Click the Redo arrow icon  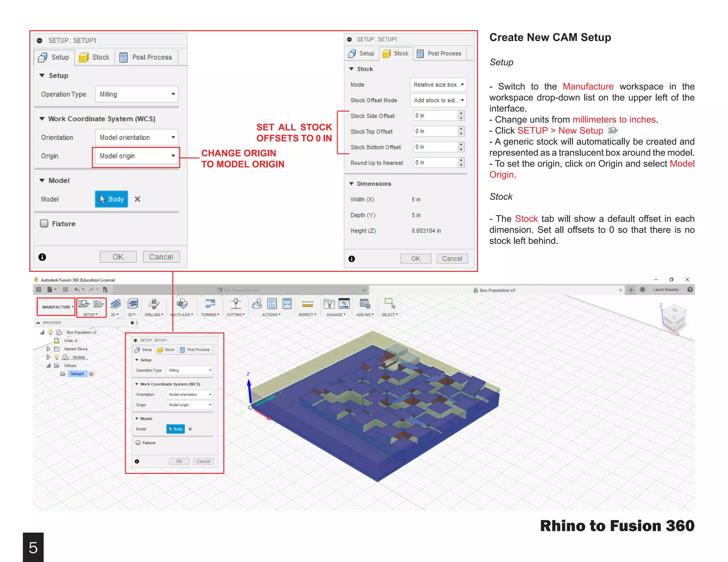[91, 290]
